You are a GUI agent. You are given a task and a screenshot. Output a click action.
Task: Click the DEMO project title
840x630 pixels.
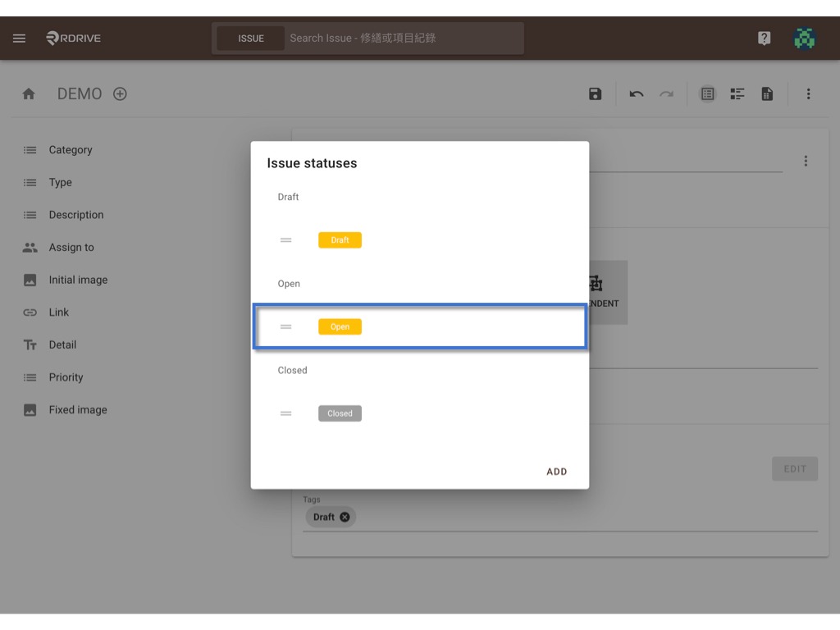coord(80,94)
